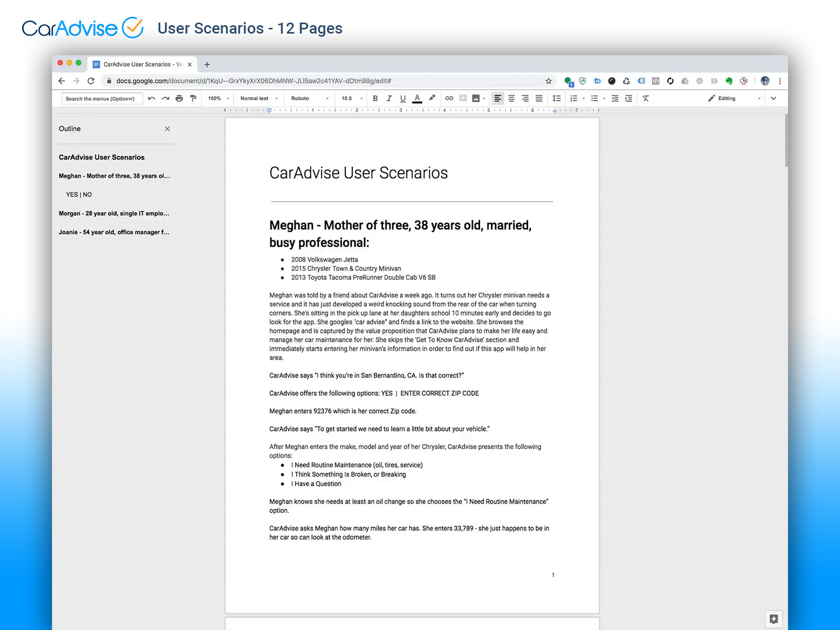
Task: Set left text alignment
Action: pyautogui.click(x=498, y=98)
